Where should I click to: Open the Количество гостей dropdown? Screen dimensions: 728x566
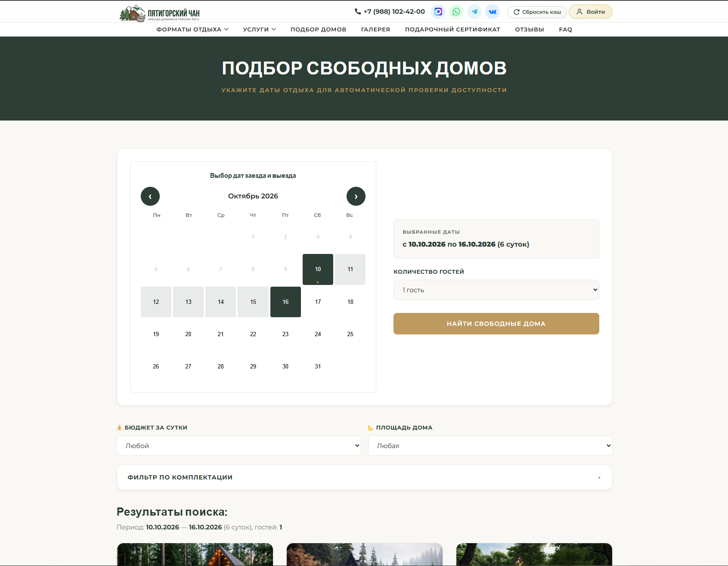(x=496, y=290)
